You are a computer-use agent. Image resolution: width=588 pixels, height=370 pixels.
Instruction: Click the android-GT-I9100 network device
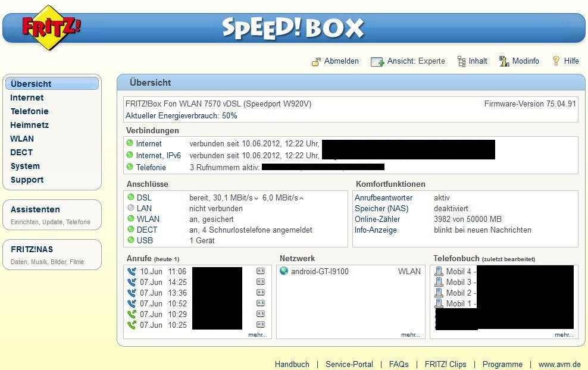point(320,271)
